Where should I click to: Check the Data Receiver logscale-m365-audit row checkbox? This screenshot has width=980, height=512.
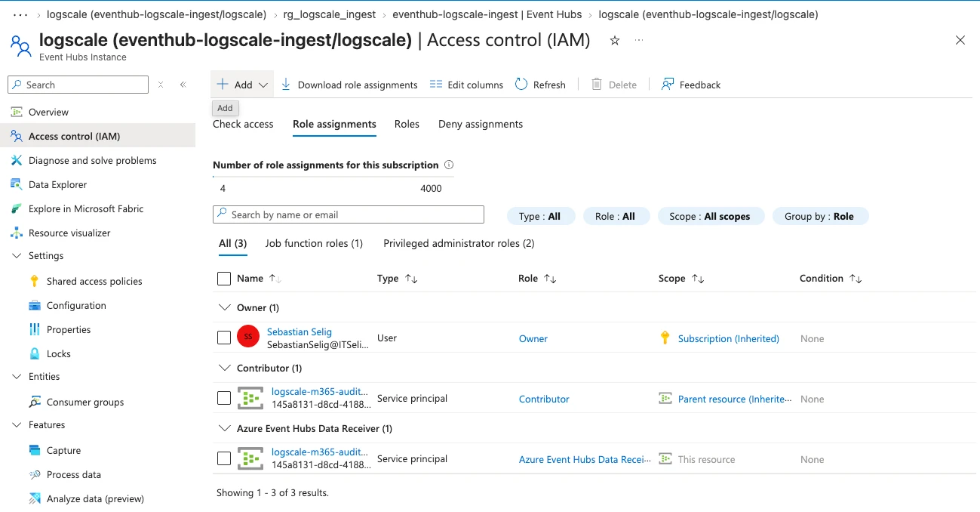click(x=224, y=458)
